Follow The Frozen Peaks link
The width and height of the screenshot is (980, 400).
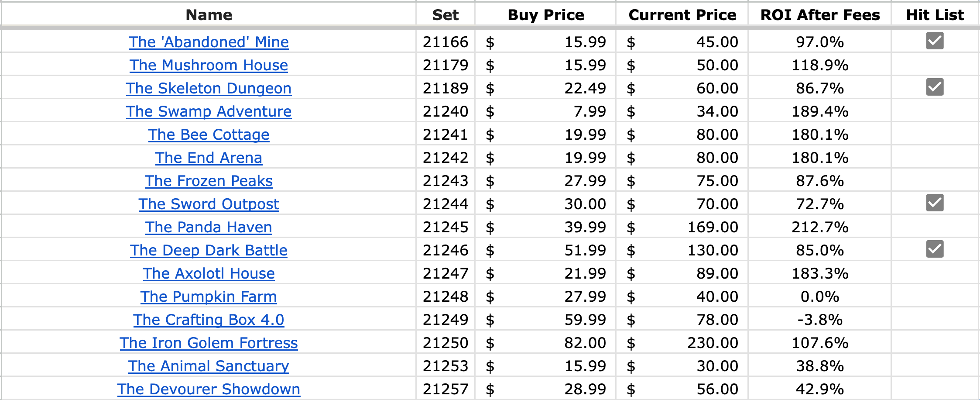[x=209, y=181]
